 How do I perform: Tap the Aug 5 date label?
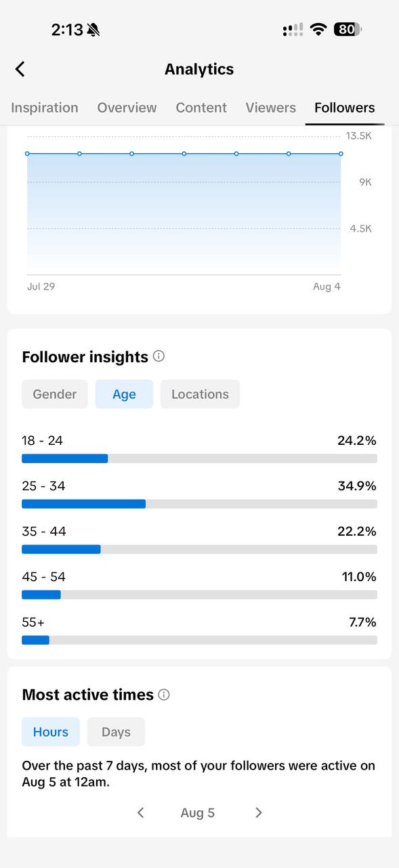tap(198, 812)
